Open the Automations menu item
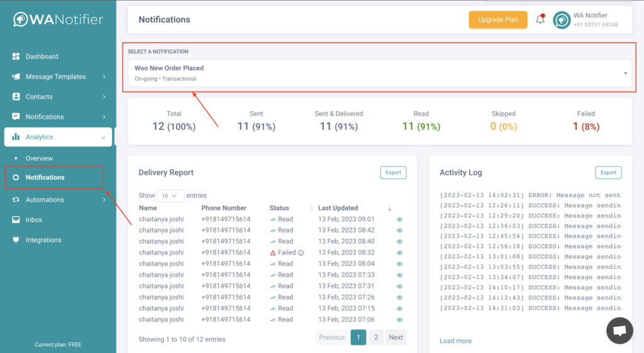Viewport: 644px width, 353px height. pos(45,200)
